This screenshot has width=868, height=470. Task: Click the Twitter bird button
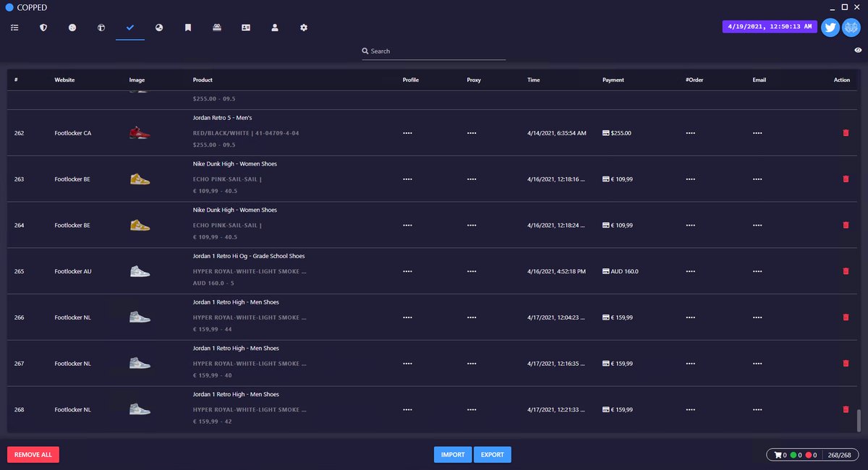(830, 27)
